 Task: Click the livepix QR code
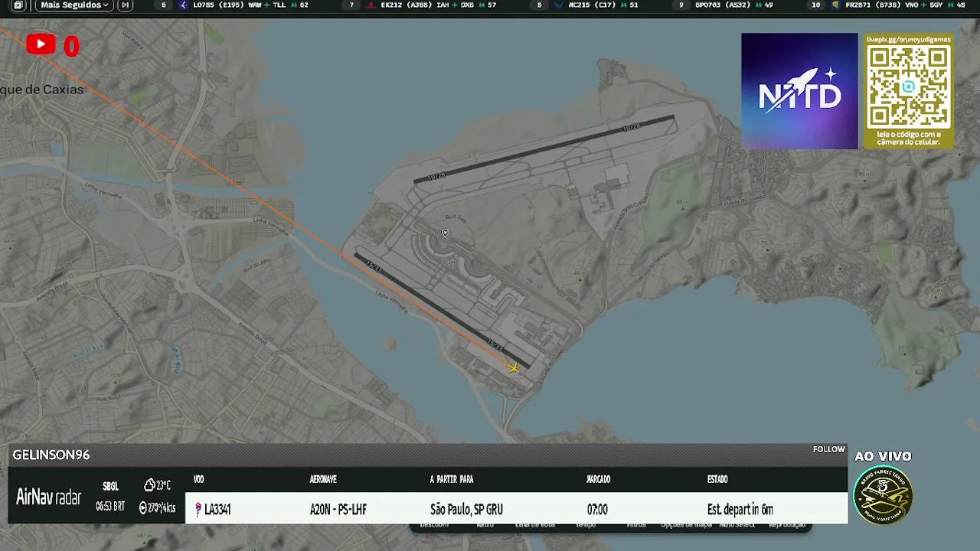pos(909,86)
